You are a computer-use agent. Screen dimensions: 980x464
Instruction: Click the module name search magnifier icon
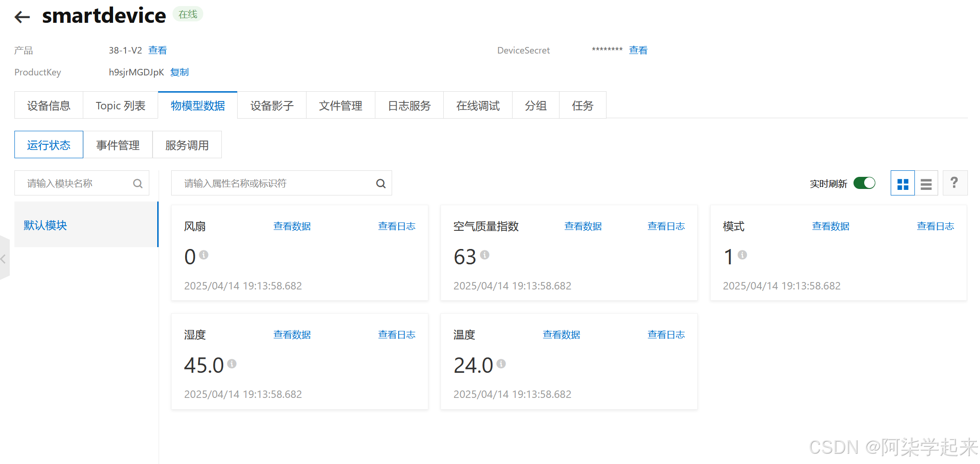(x=138, y=183)
